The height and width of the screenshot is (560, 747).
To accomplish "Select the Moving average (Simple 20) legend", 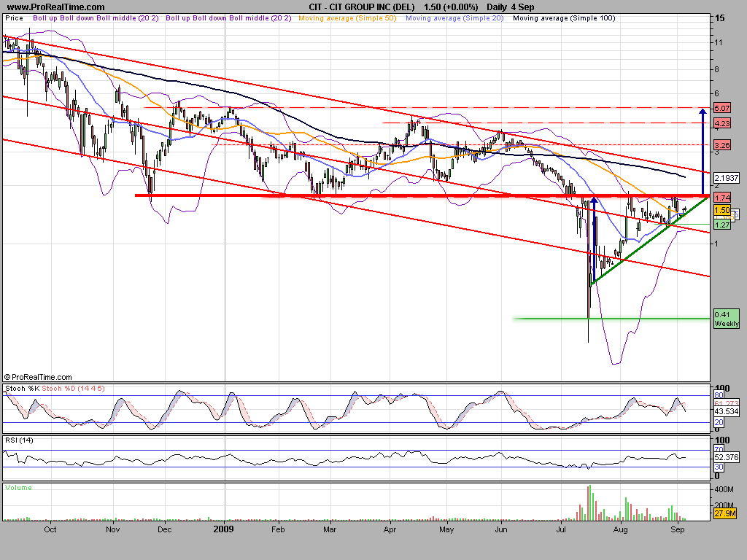I will pyautogui.click(x=454, y=18).
